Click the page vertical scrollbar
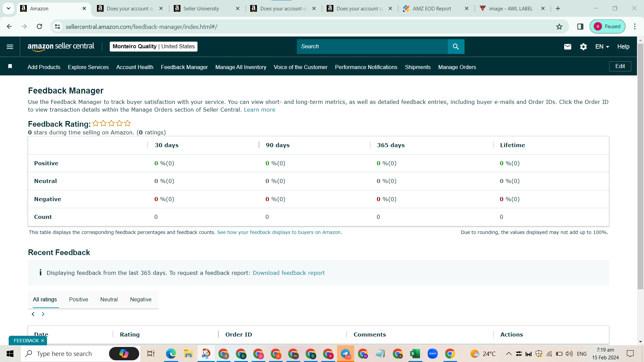644x362 pixels. point(640,166)
